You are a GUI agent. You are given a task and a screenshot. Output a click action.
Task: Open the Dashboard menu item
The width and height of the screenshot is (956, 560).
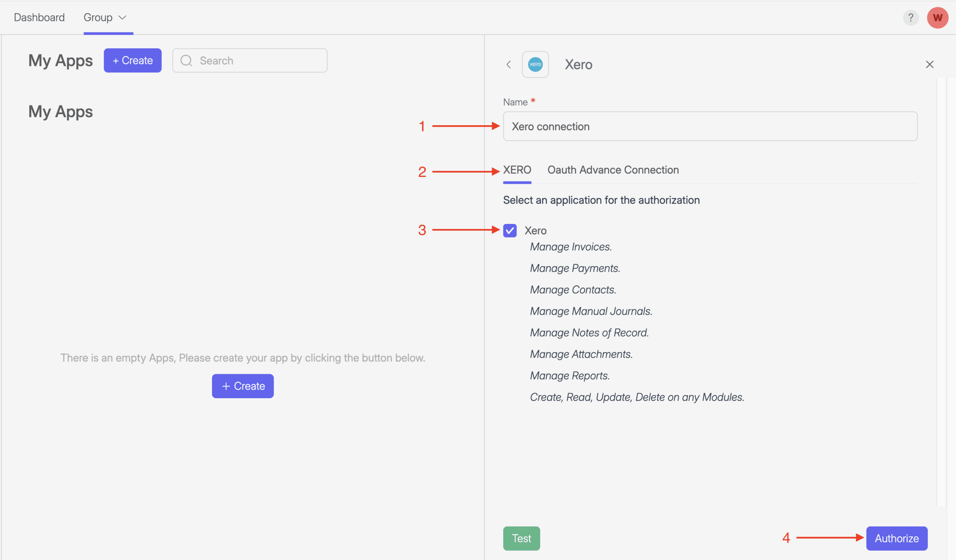pyautogui.click(x=39, y=18)
